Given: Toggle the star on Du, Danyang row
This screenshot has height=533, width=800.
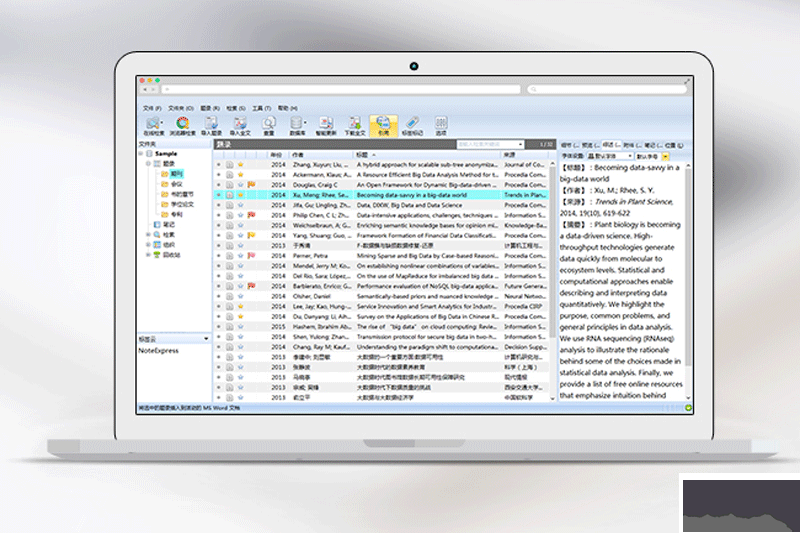Looking at the screenshot, I should coord(241,317).
